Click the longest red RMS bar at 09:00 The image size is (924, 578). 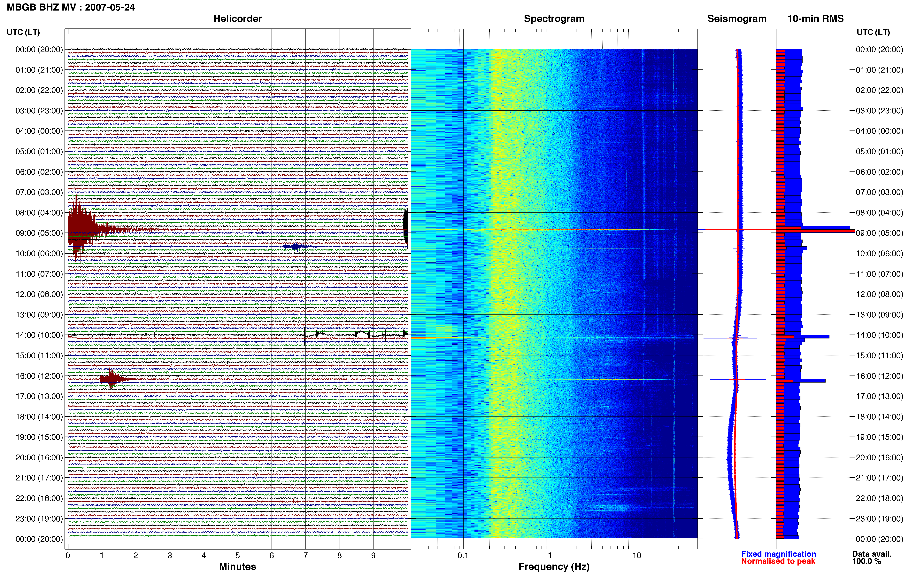[x=815, y=231]
